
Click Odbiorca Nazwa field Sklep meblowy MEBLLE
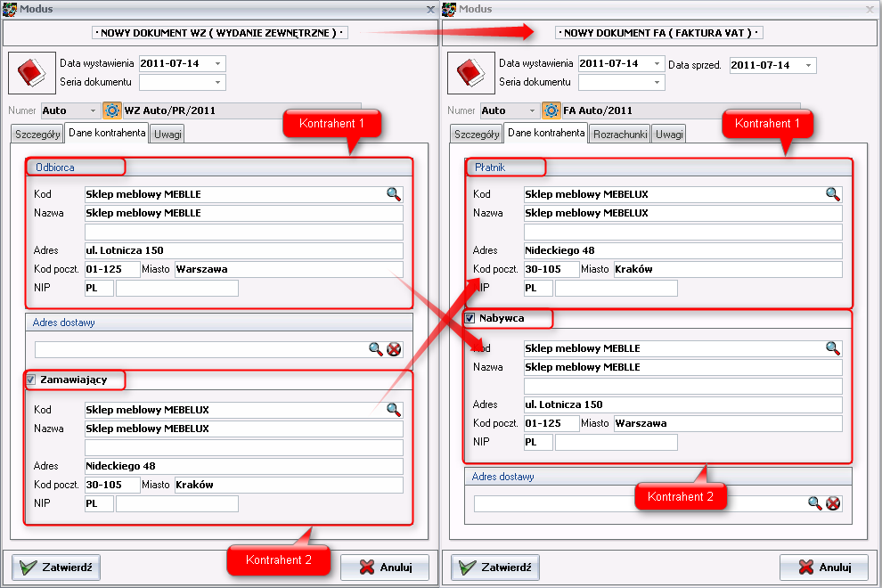point(243,213)
